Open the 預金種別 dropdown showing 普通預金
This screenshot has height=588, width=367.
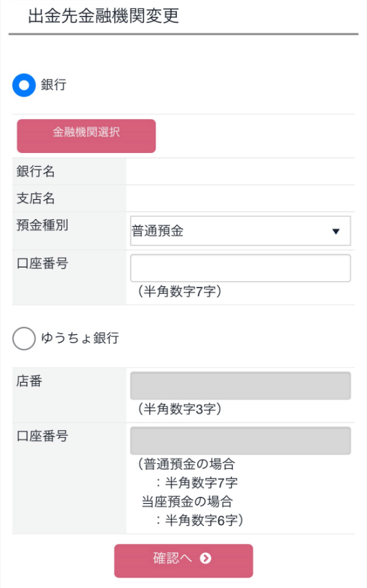pyautogui.click(x=240, y=231)
